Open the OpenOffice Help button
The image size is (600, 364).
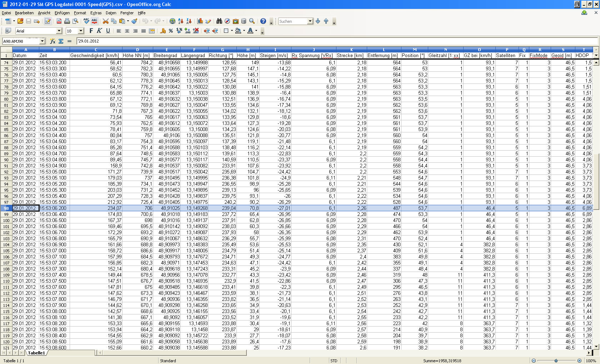click(263, 21)
